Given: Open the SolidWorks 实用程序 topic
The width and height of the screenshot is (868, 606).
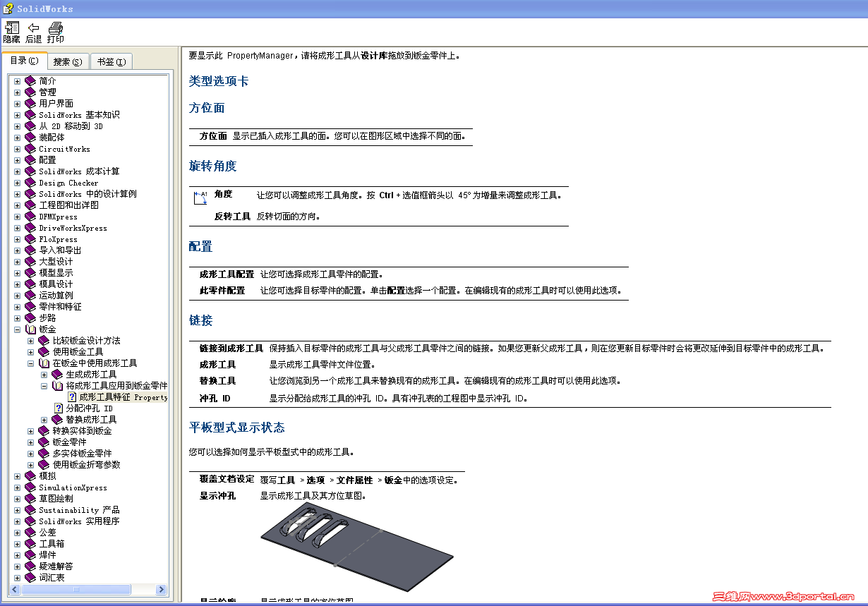Looking at the screenshot, I should coord(79,521).
